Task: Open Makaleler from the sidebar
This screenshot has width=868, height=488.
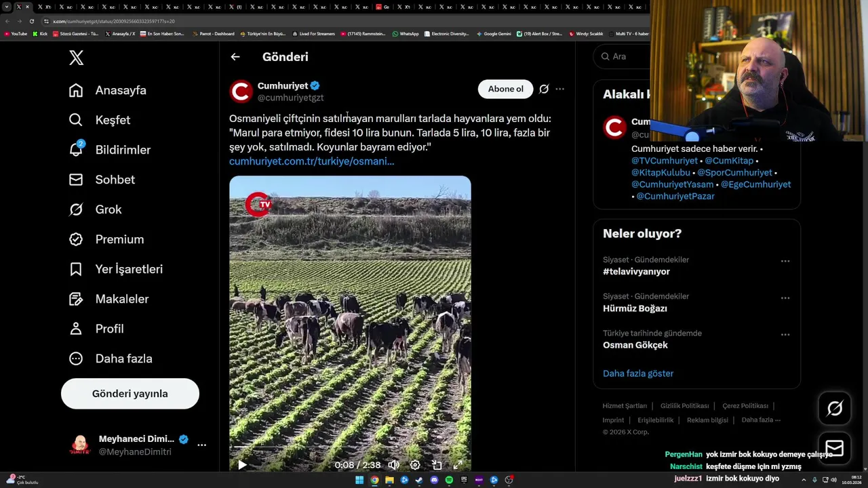Action: 108,299
